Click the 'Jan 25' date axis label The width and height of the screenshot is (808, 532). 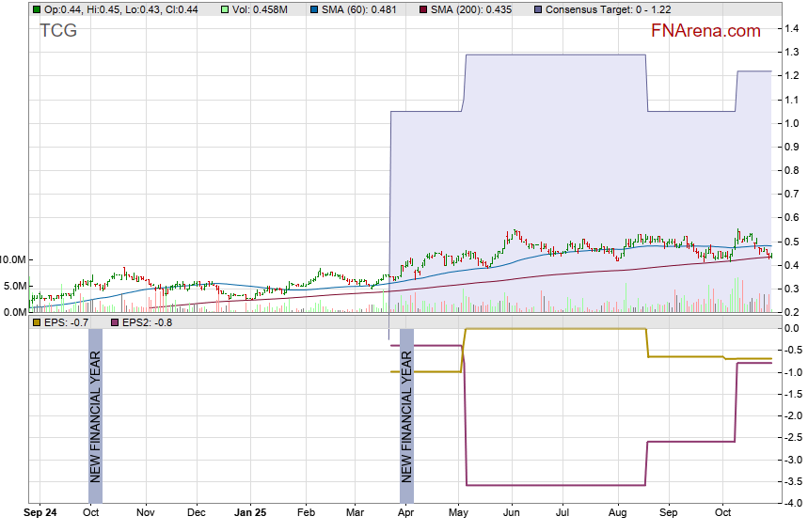coord(250,514)
